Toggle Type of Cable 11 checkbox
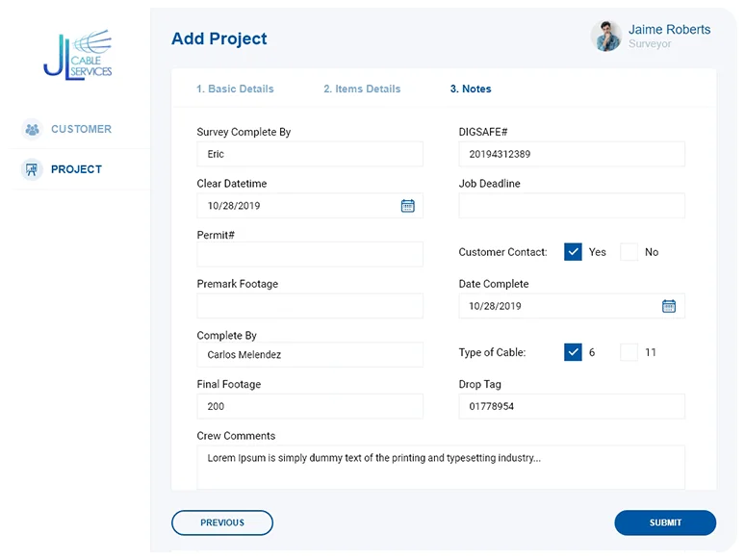 pos(629,352)
